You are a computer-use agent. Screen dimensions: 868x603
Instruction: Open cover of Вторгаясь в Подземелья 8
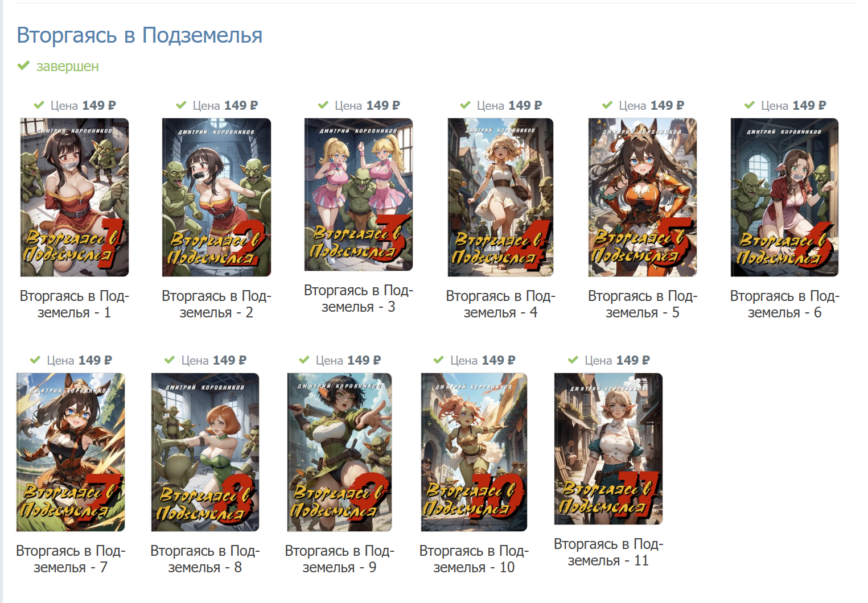pyautogui.click(x=205, y=452)
